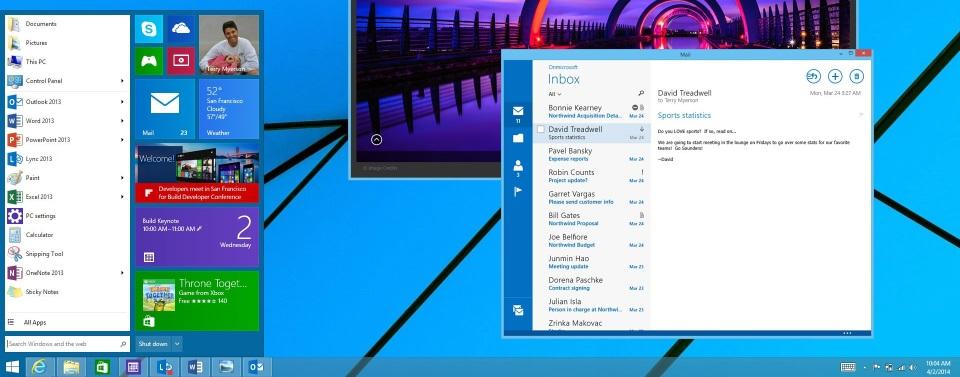960x377 pixels.
Task: Click up arrow circle in photo window
Action: 377,140
